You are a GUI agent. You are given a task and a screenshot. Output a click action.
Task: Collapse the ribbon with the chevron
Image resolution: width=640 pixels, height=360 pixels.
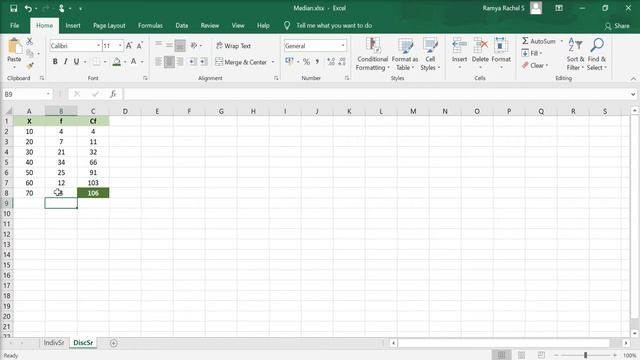pyautogui.click(x=633, y=78)
